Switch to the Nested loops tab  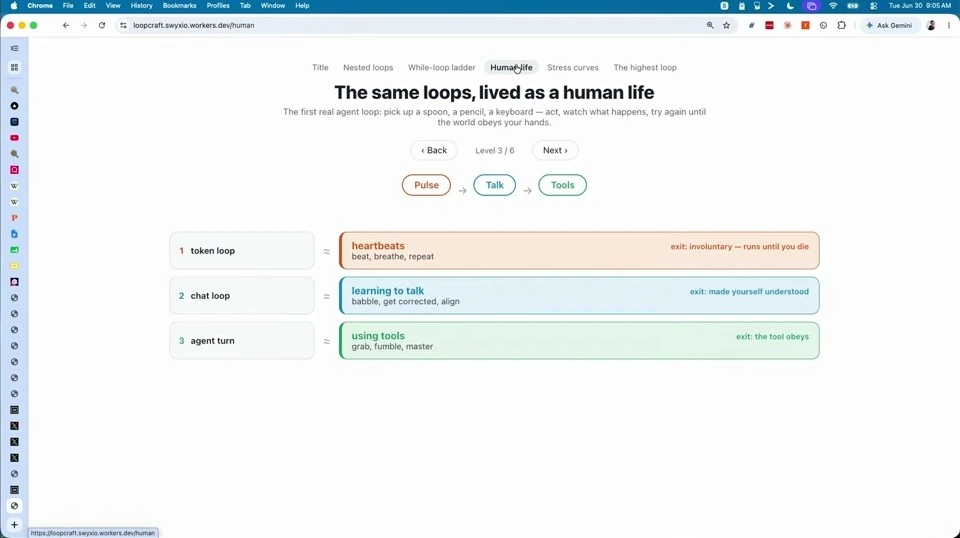tap(368, 67)
